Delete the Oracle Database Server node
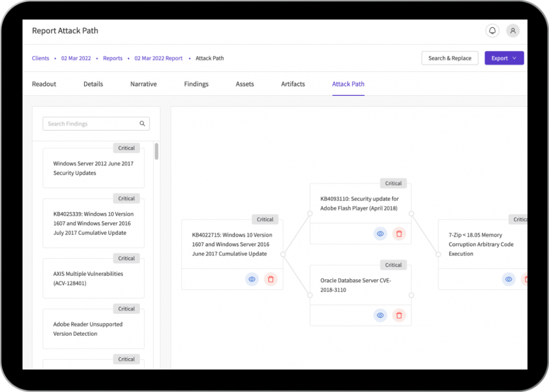Screen dimensions: 549x392 (399, 315)
